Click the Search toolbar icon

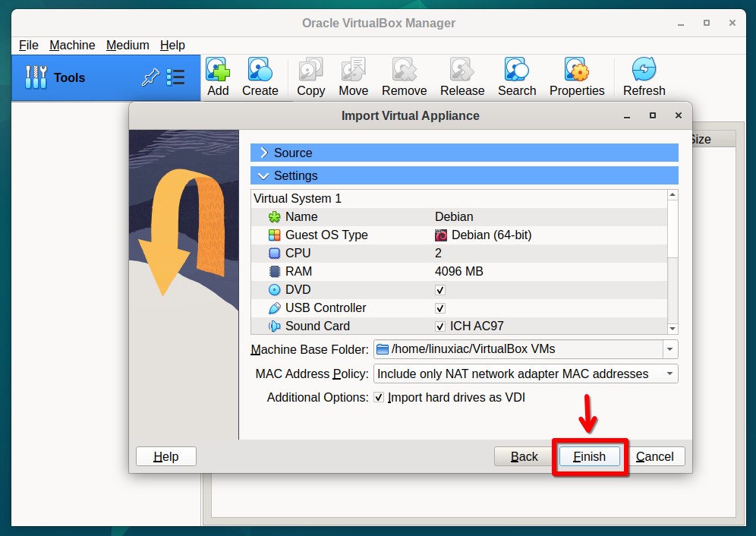coord(517,70)
